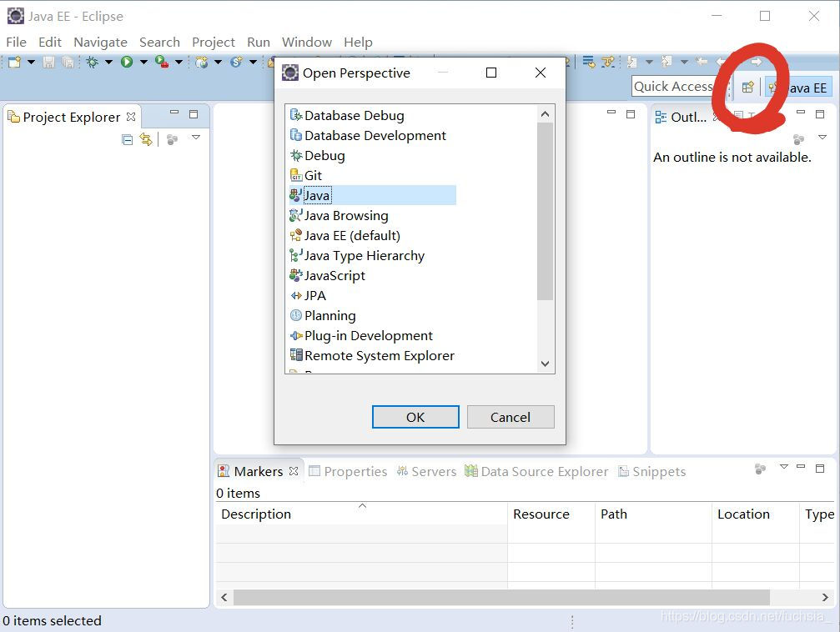This screenshot has width=840, height=632.
Task: Select Debug in the perspective list
Action: (317, 155)
